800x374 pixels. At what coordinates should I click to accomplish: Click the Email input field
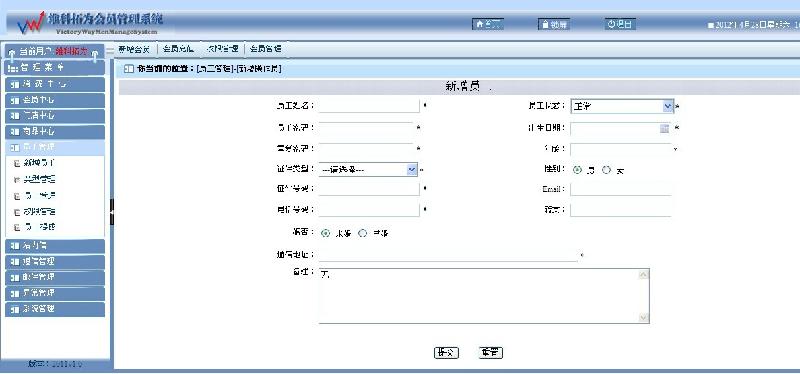(x=621, y=189)
